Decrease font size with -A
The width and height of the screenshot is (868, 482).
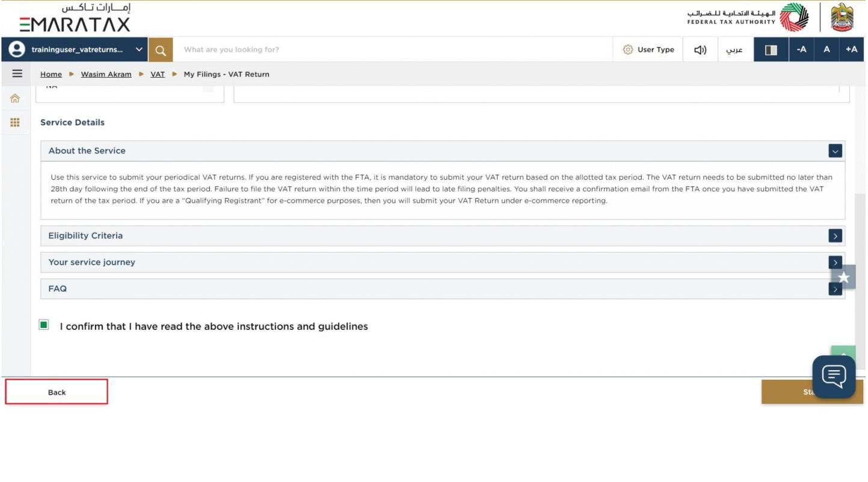(801, 50)
